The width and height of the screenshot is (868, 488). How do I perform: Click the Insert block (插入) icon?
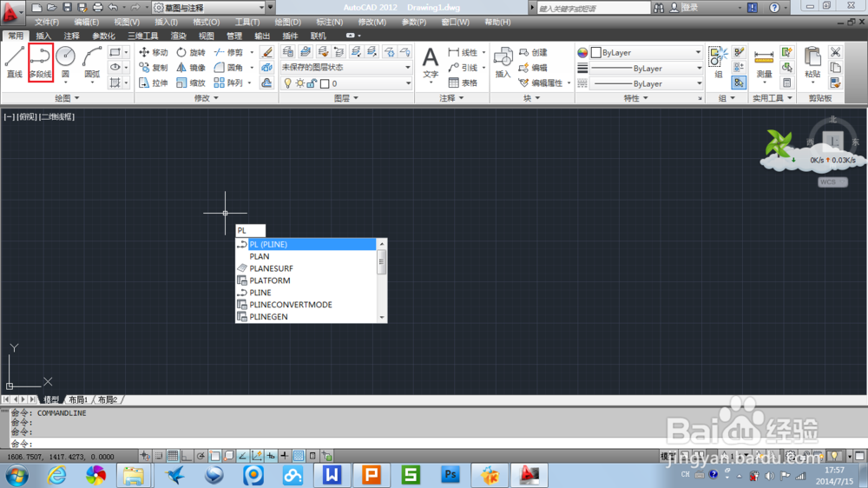[503, 62]
